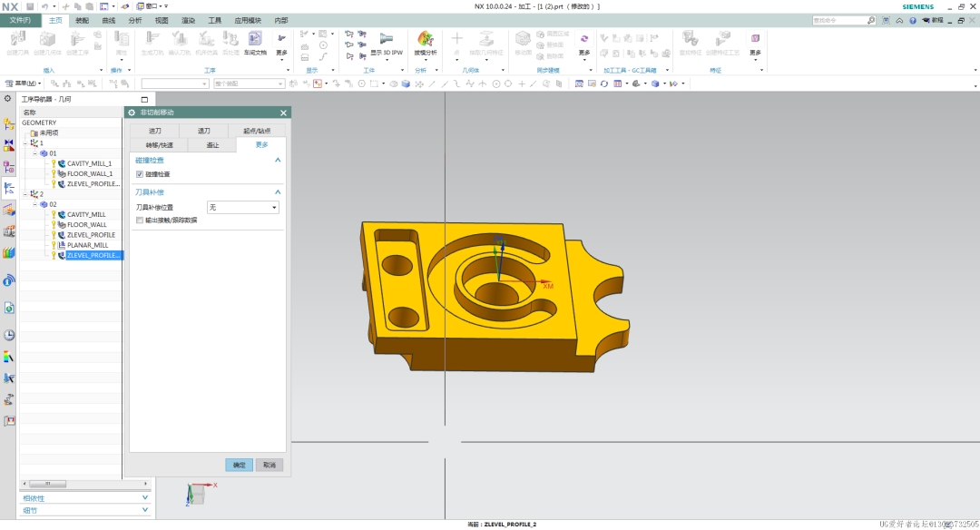Enable the 输出接触/跟踪数据 checkbox
This screenshot has height=530, width=980.
click(x=140, y=220)
